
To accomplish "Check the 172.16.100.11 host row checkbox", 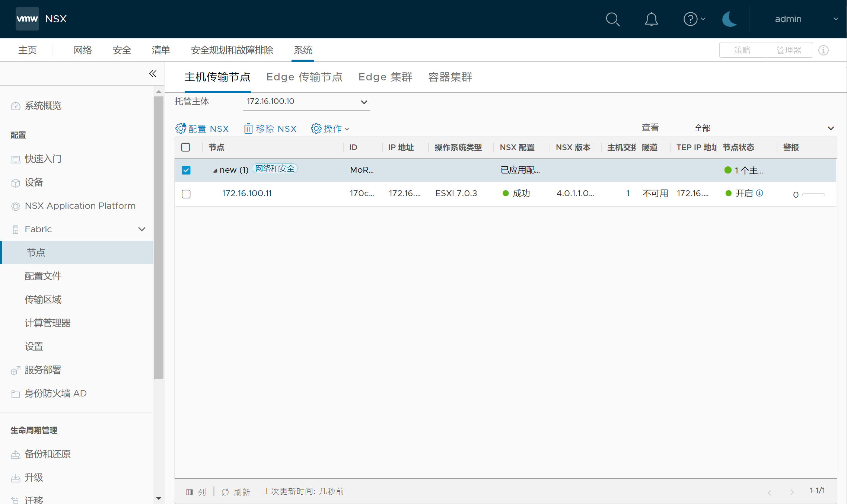I will coord(186,194).
